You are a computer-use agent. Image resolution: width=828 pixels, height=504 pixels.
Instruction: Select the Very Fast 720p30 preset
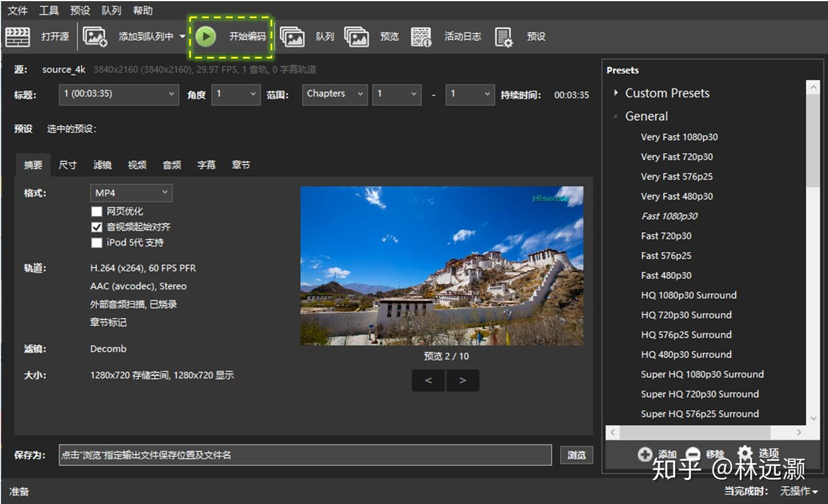coord(677,157)
